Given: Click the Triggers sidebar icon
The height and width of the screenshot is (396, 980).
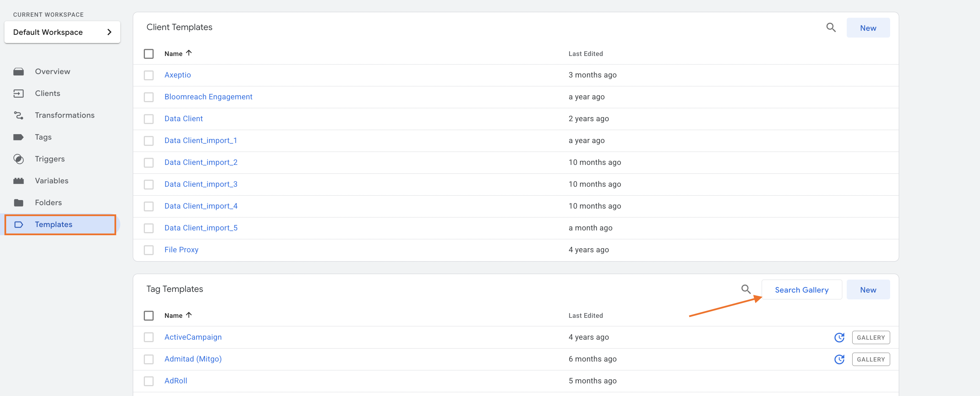Looking at the screenshot, I should coord(18,159).
